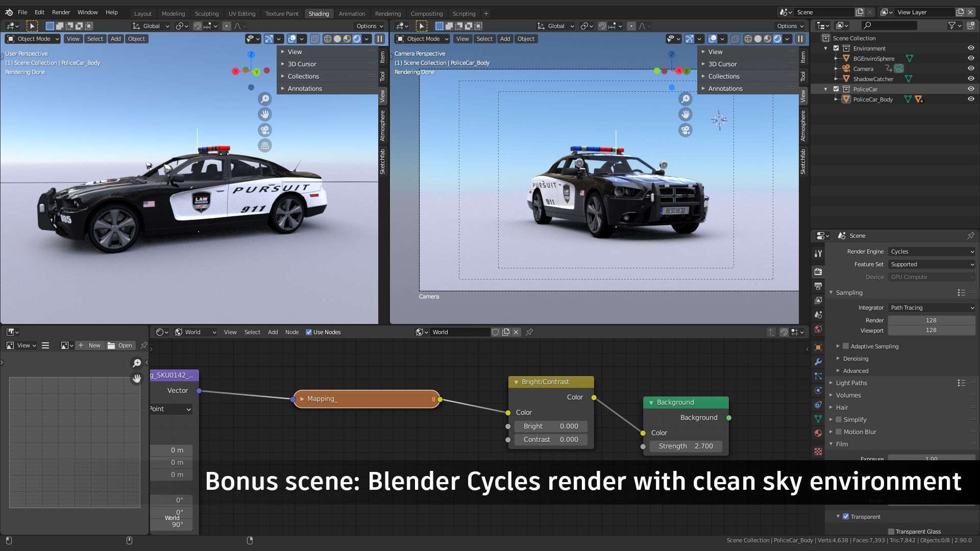Open the Texture properties tab (checker icon)
This screenshot has height=551, width=980.
[818, 452]
